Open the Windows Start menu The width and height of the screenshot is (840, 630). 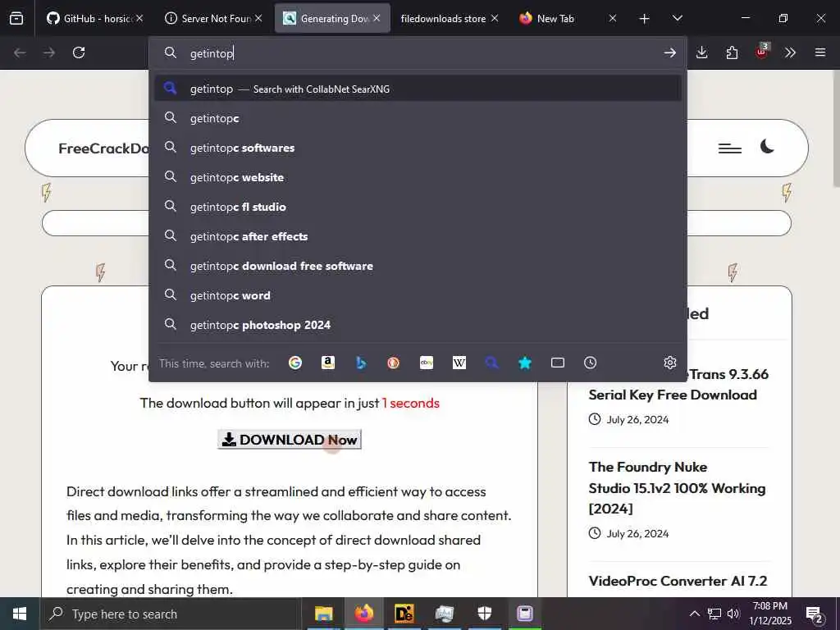point(20,614)
